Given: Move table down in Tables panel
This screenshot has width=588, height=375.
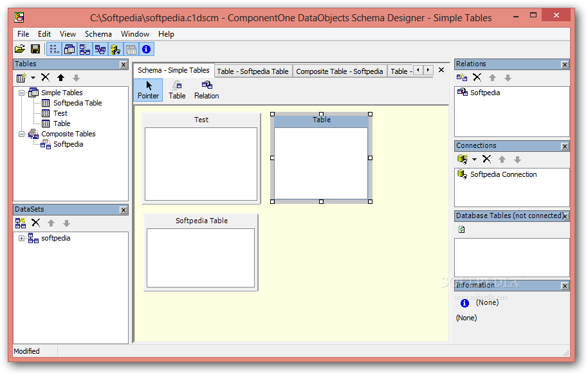Looking at the screenshot, I should pos(76,78).
